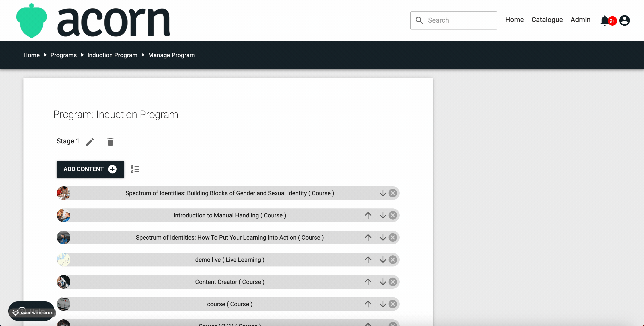The width and height of the screenshot is (644, 326).
Task: Delete Stage 1 using trash icon
Action: (x=110, y=142)
